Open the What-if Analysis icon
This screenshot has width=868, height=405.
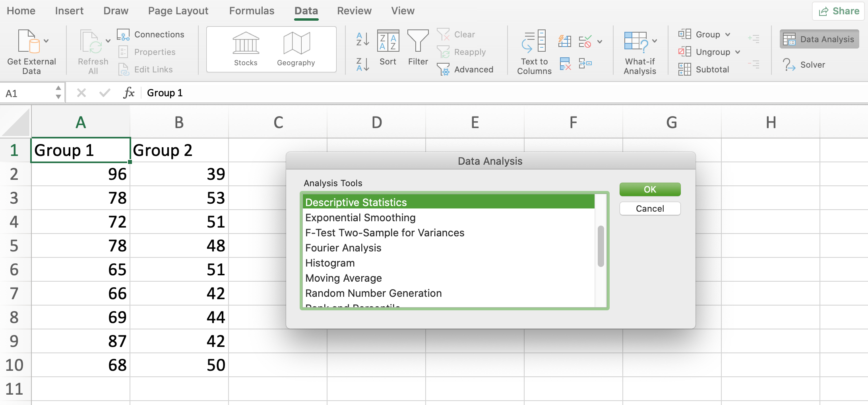(636, 42)
